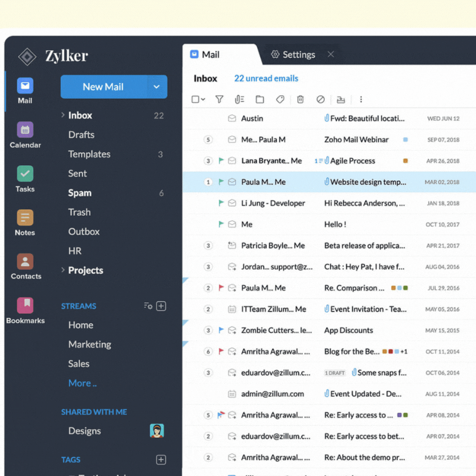Click the 1 DRAFT label on eduardov email
This screenshot has width=476, height=476.
pyautogui.click(x=335, y=373)
